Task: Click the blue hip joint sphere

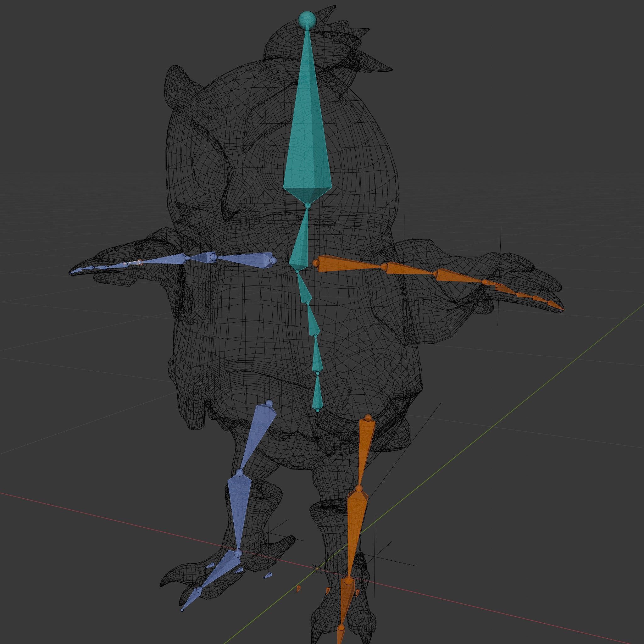Action: [x=269, y=404]
